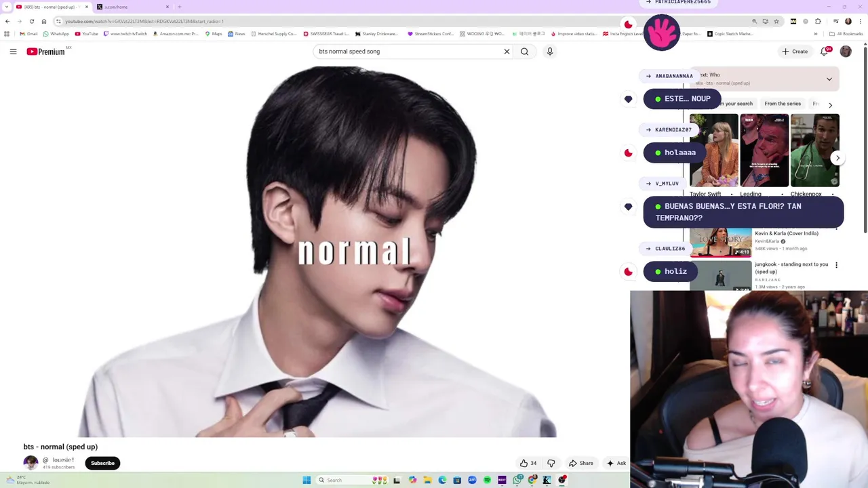Open the News bookmark

237,34
